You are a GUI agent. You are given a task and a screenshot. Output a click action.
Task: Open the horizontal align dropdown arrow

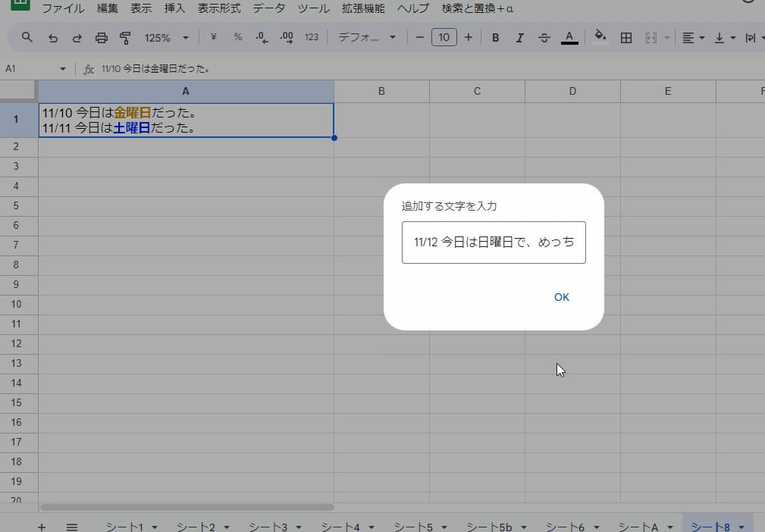pos(702,38)
